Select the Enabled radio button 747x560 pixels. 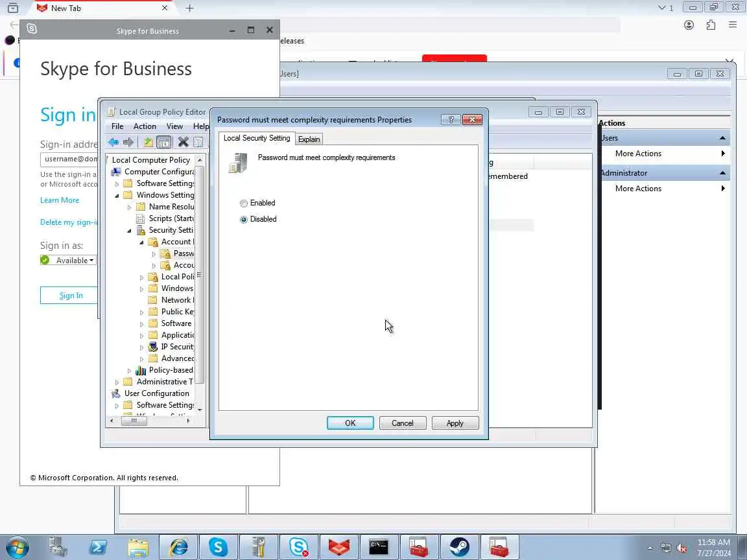(x=243, y=204)
